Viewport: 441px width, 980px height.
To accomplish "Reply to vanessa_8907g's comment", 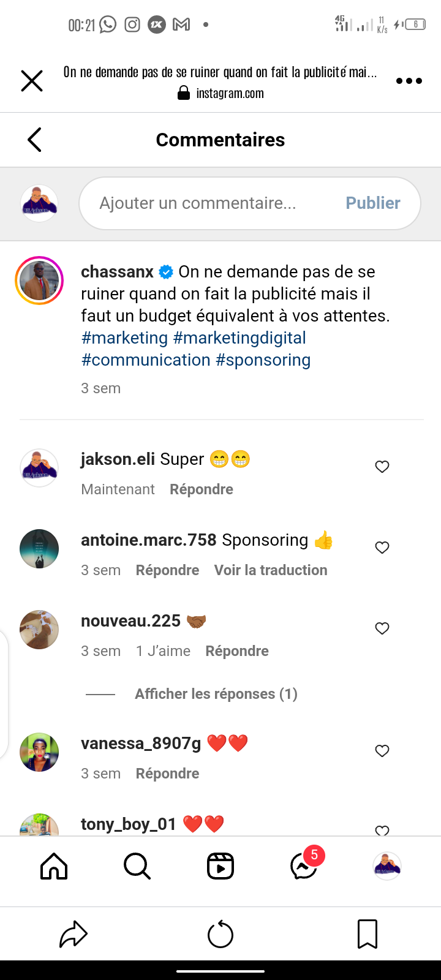I will click(167, 774).
